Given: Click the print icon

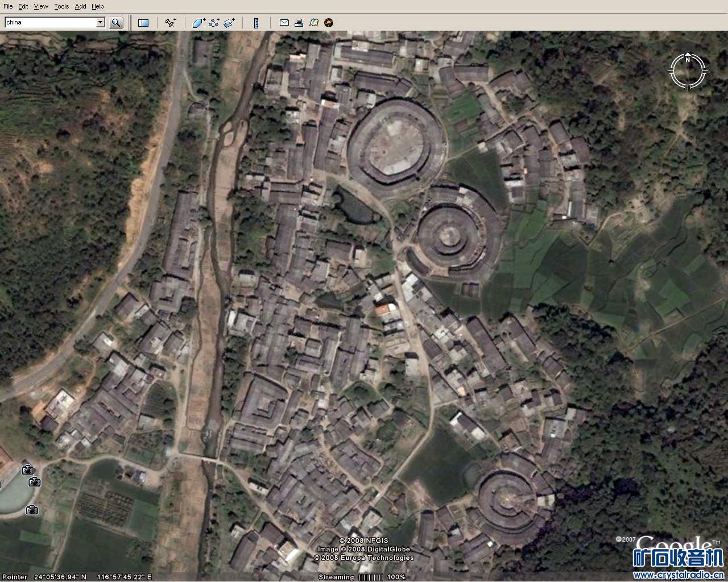Looking at the screenshot, I should [299, 23].
